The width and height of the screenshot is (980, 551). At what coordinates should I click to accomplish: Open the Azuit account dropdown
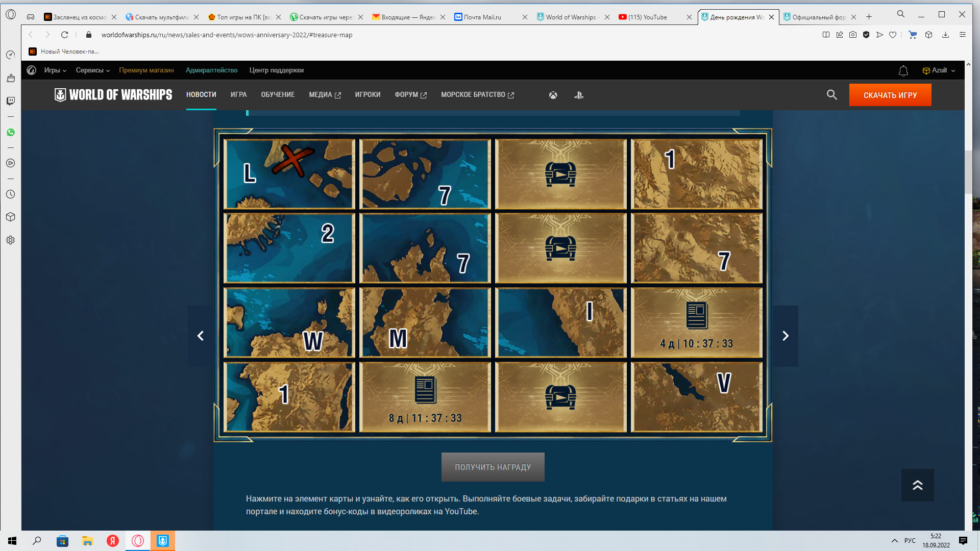pyautogui.click(x=939, y=70)
